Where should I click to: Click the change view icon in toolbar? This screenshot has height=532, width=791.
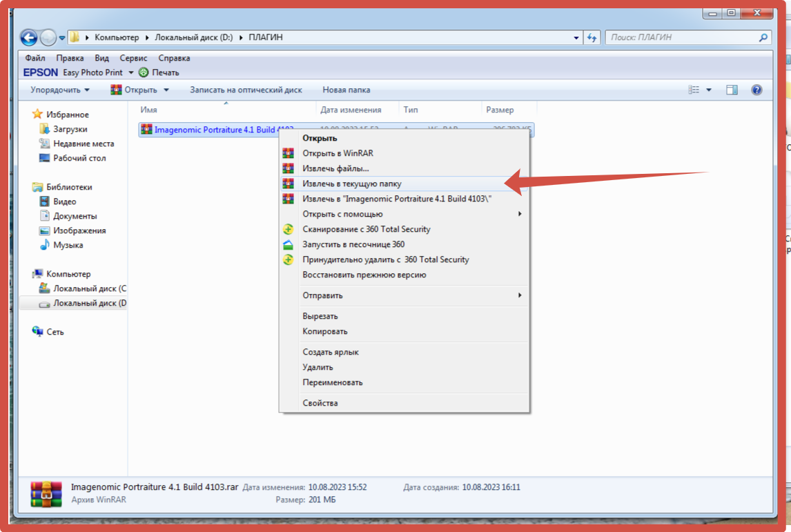(694, 90)
